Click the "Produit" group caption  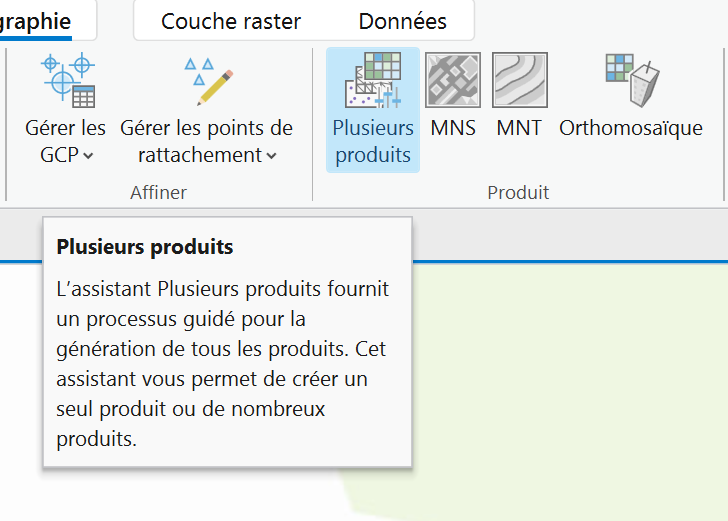click(x=518, y=192)
